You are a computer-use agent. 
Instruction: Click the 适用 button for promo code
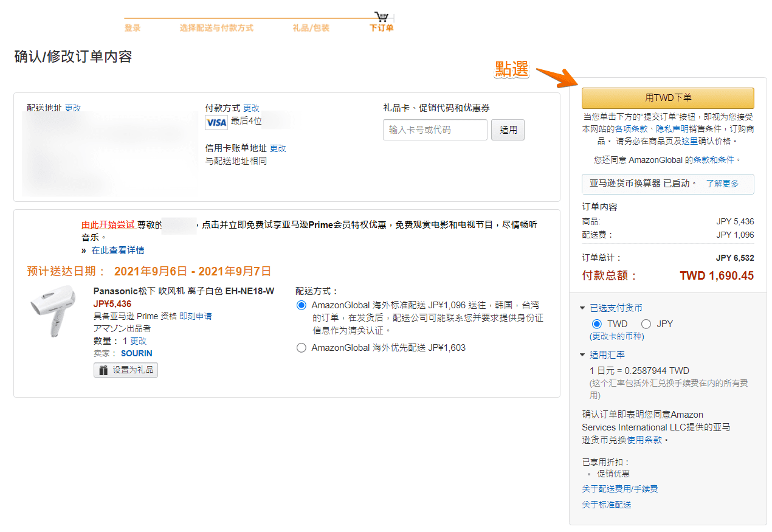(x=508, y=130)
